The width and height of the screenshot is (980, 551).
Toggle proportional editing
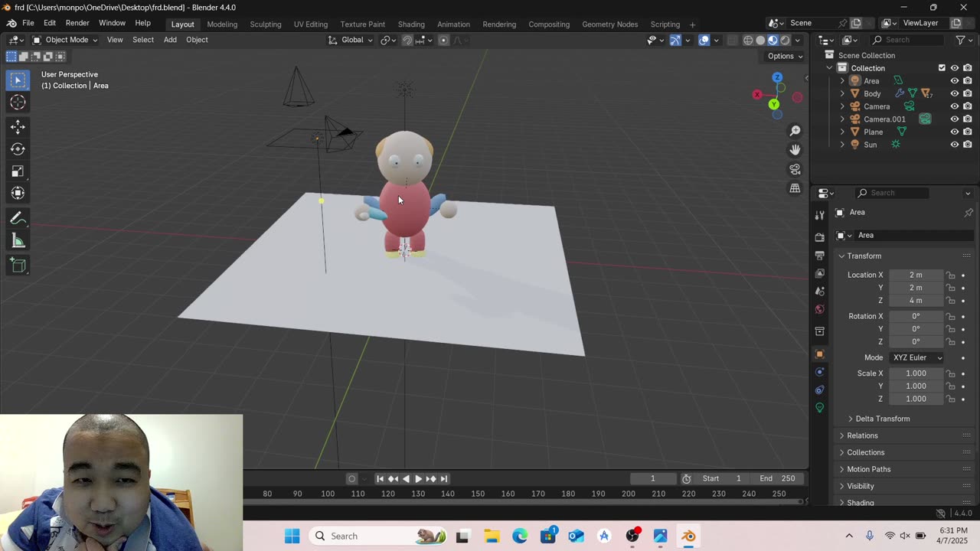[443, 40]
